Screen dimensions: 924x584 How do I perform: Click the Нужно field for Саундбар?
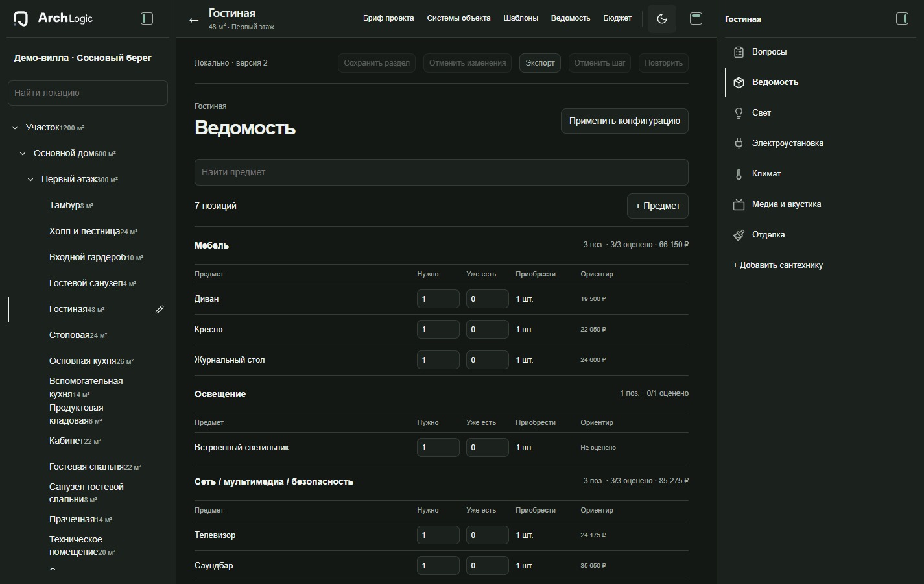(438, 566)
